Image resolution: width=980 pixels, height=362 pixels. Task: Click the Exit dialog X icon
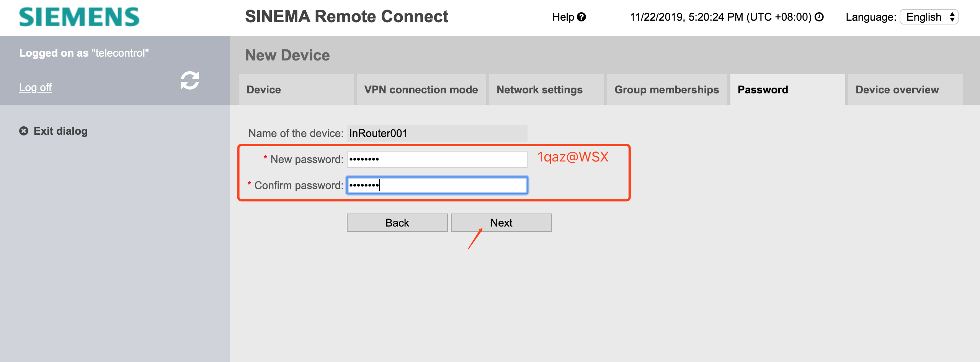pyautogui.click(x=24, y=131)
